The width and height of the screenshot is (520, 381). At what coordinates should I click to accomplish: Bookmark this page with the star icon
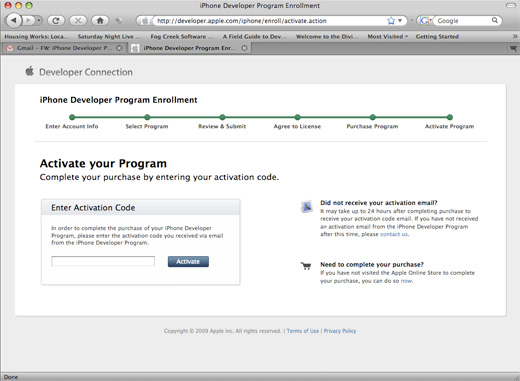pos(391,21)
